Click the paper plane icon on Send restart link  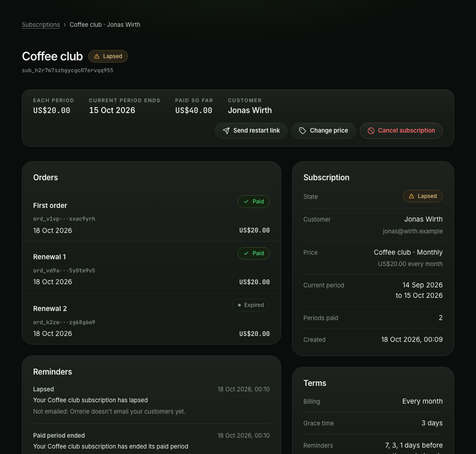coord(226,131)
